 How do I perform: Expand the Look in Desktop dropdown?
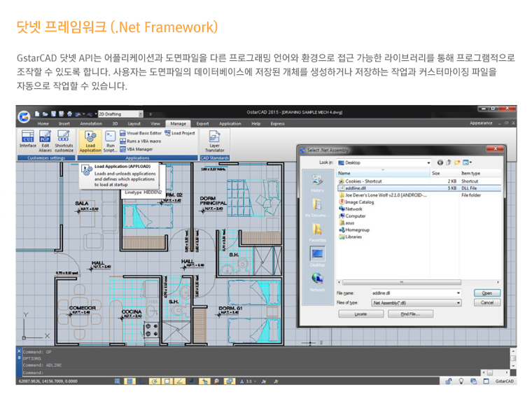[x=429, y=162]
